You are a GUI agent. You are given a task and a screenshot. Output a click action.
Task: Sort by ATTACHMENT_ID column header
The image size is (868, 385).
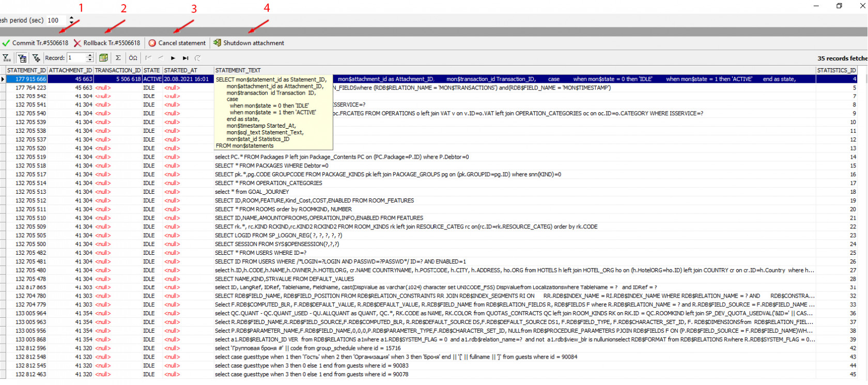click(x=70, y=70)
